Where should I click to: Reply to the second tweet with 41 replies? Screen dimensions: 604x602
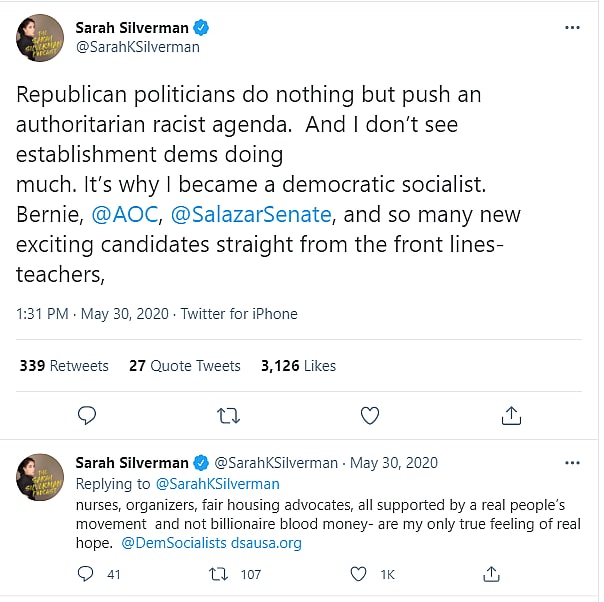[87, 574]
